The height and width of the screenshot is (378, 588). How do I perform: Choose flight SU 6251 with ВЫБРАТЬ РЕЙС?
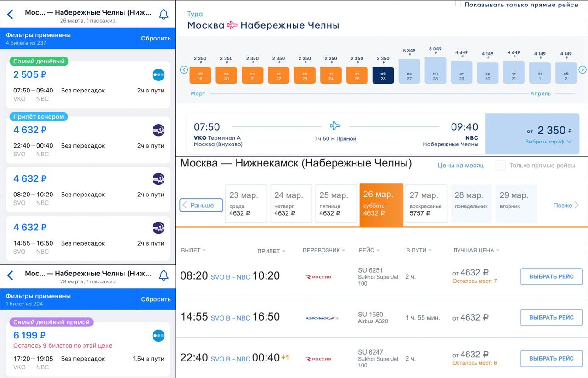(551, 277)
